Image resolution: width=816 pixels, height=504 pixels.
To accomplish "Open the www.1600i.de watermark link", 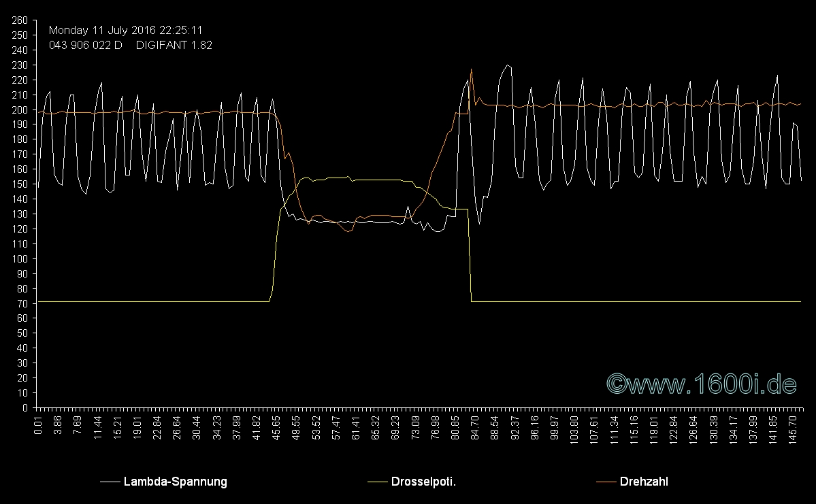I will tap(702, 384).
